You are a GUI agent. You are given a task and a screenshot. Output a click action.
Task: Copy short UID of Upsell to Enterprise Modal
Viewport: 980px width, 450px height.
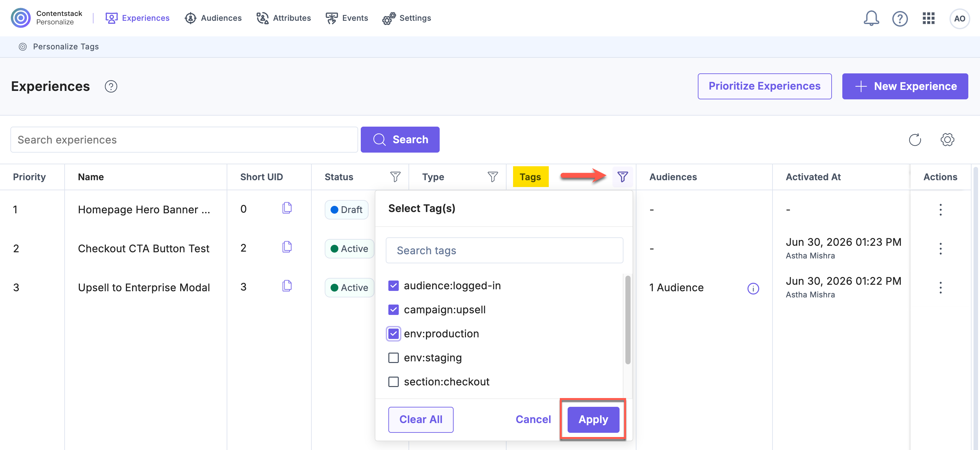pyautogui.click(x=287, y=286)
